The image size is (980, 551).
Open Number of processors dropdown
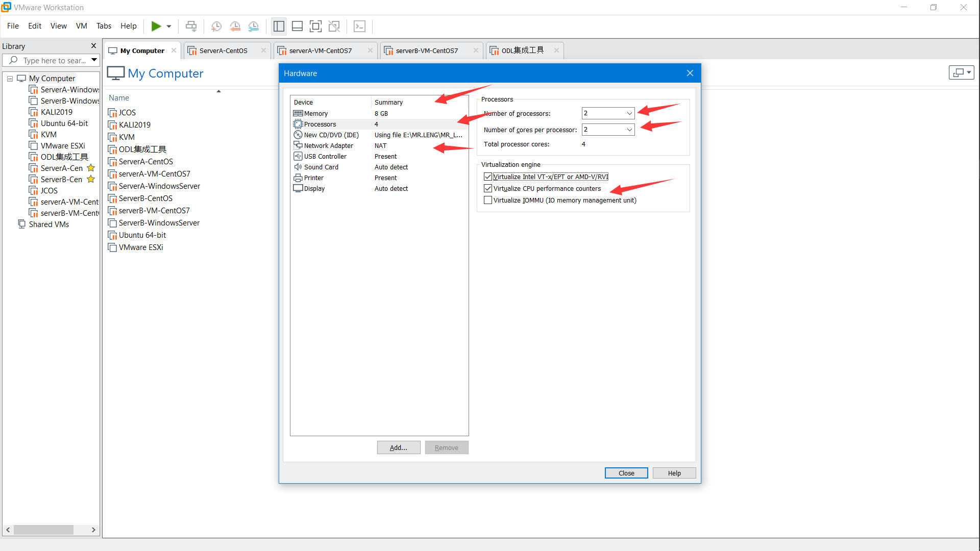click(x=629, y=113)
